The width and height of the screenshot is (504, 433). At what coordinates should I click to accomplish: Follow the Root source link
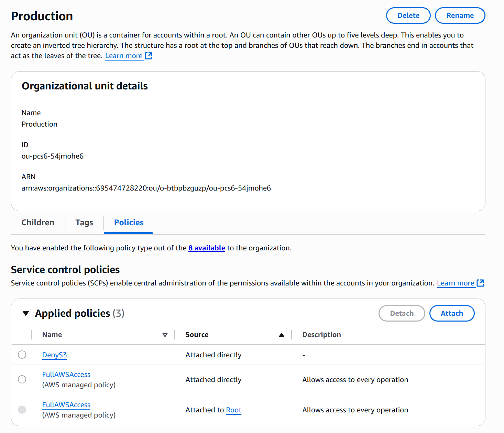pyautogui.click(x=234, y=410)
